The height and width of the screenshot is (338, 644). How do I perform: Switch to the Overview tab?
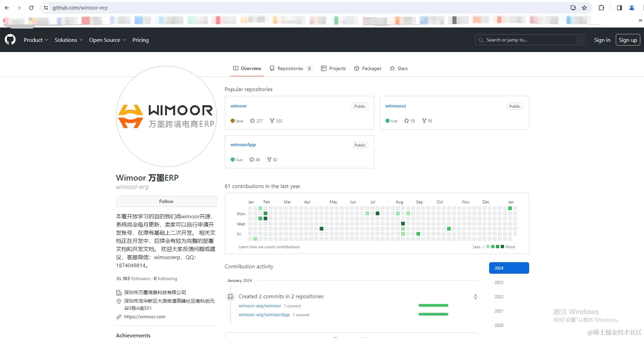[247, 68]
